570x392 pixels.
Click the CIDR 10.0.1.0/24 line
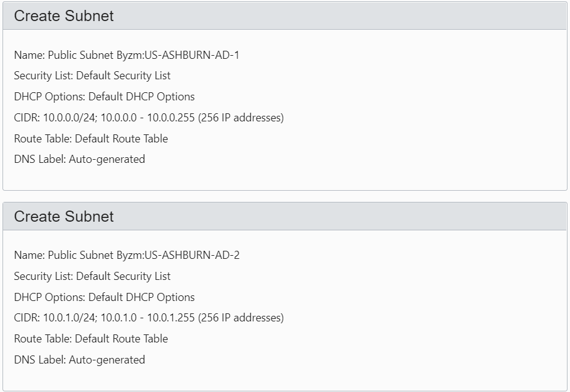[x=149, y=318]
